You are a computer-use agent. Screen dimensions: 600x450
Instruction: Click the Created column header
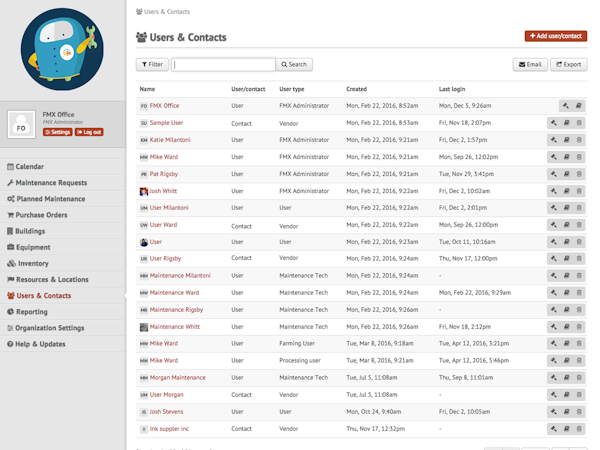[x=357, y=89]
